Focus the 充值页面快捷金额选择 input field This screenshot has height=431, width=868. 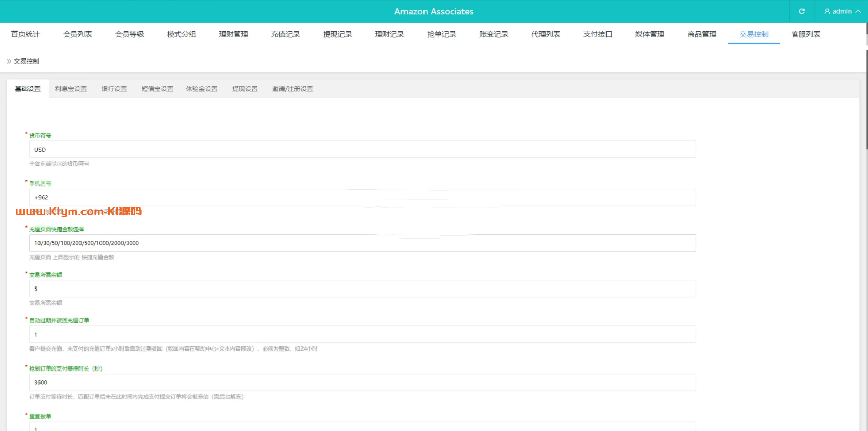pos(362,243)
